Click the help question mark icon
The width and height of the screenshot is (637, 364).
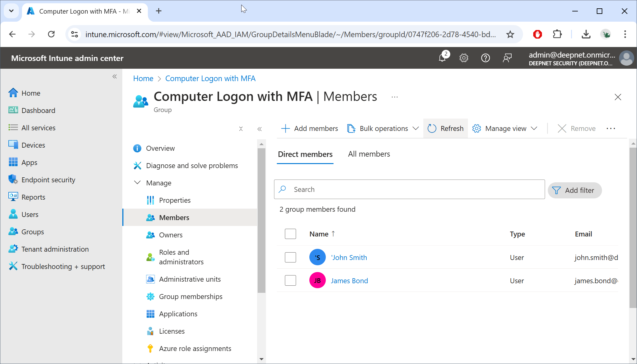tap(485, 58)
